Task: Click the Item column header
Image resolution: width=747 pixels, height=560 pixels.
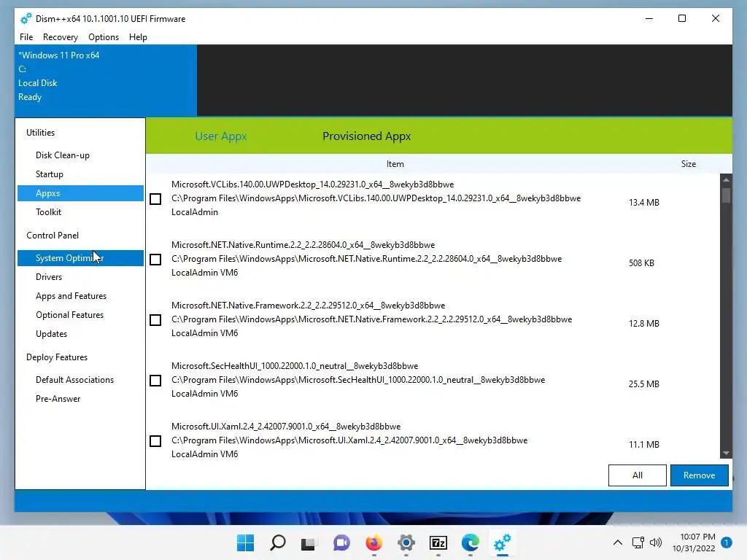Action: (395, 164)
